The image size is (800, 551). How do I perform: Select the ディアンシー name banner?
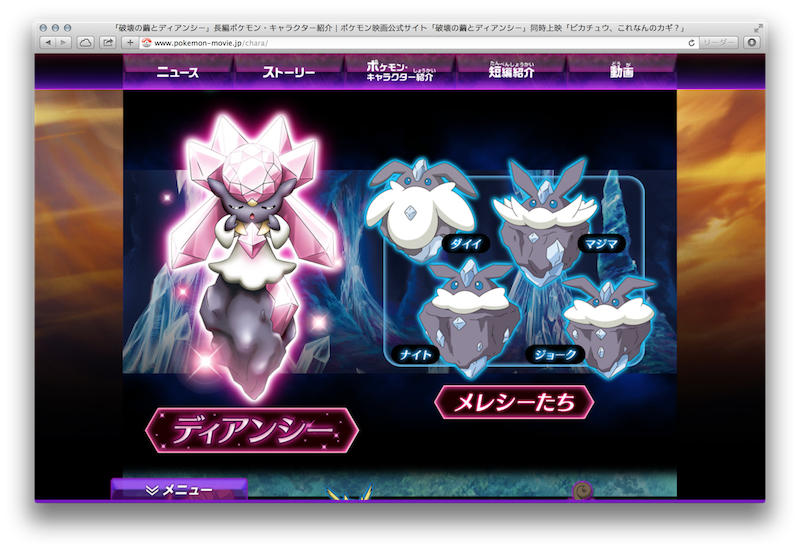(x=252, y=431)
